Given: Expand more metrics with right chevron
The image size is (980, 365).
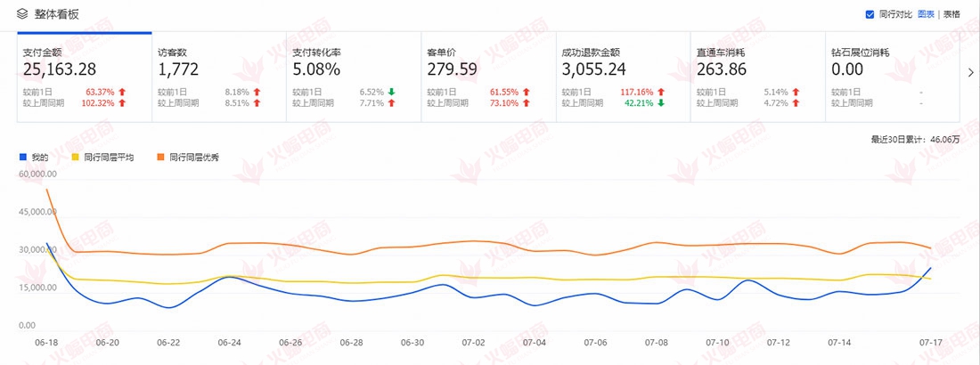Looking at the screenshot, I should (x=971, y=73).
